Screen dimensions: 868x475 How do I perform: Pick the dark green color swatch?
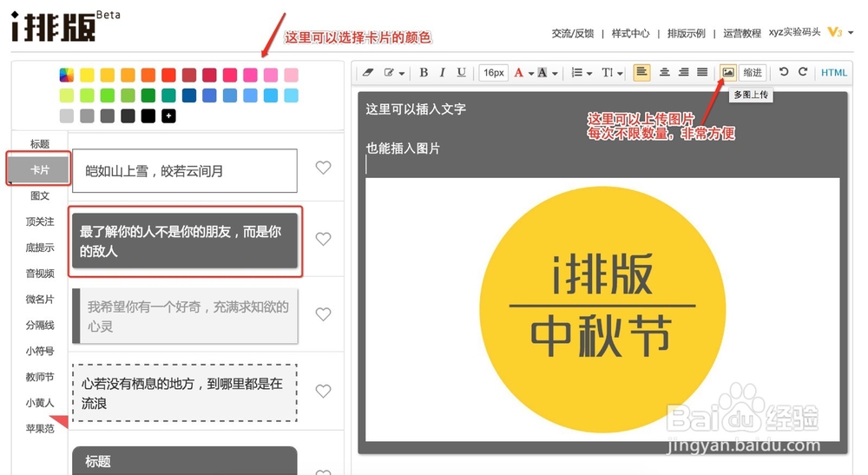pyautogui.click(x=148, y=96)
